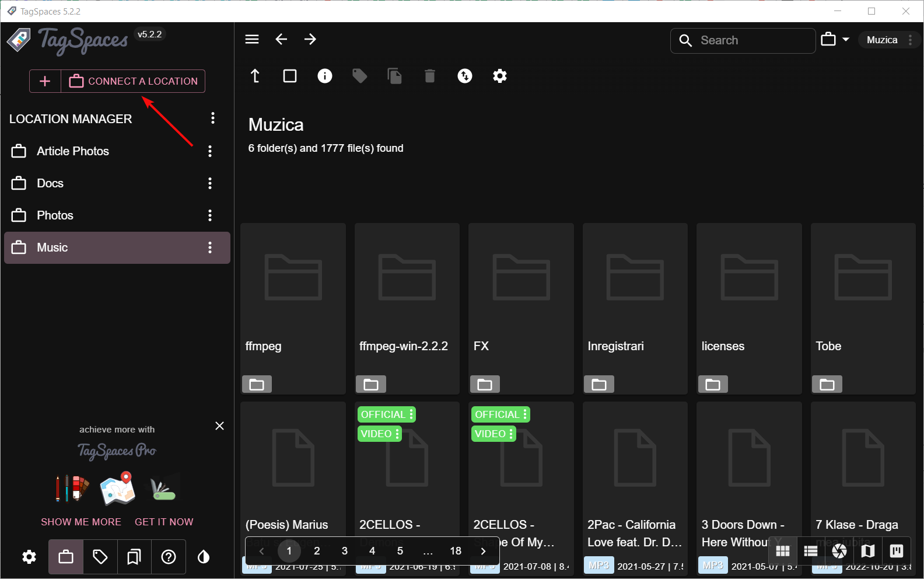Open the licenses folder

(749, 308)
